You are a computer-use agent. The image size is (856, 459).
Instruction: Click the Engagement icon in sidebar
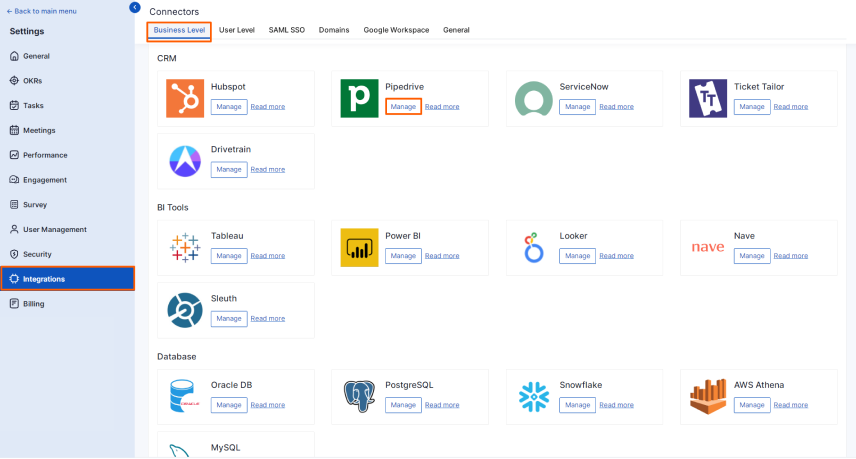tap(14, 180)
